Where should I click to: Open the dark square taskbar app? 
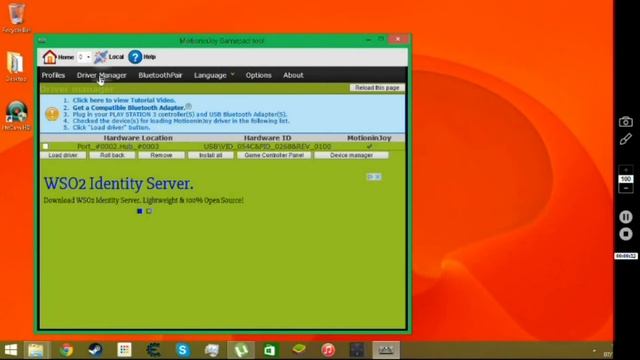pos(357,350)
